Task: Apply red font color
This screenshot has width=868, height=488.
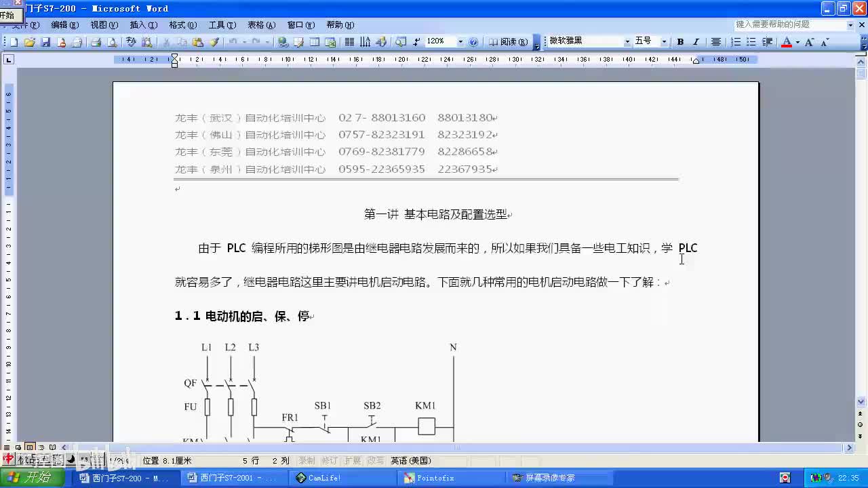Action: coord(787,42)
